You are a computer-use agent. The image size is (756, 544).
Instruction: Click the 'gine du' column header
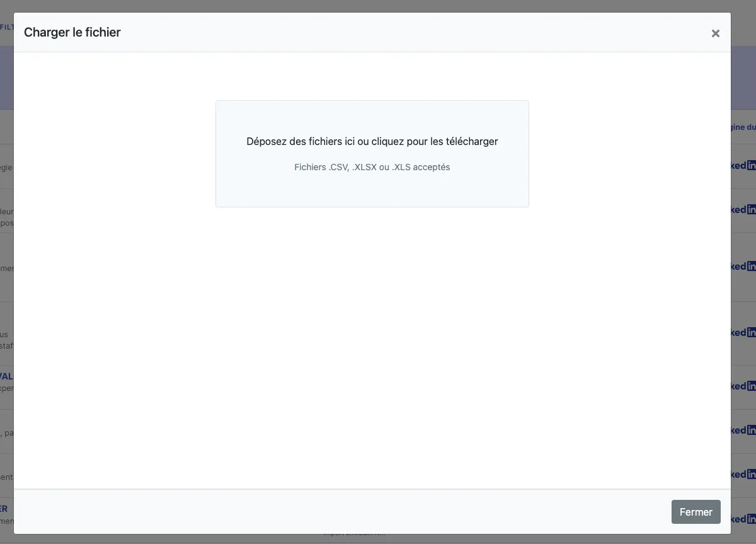click(x=743, y=127)
